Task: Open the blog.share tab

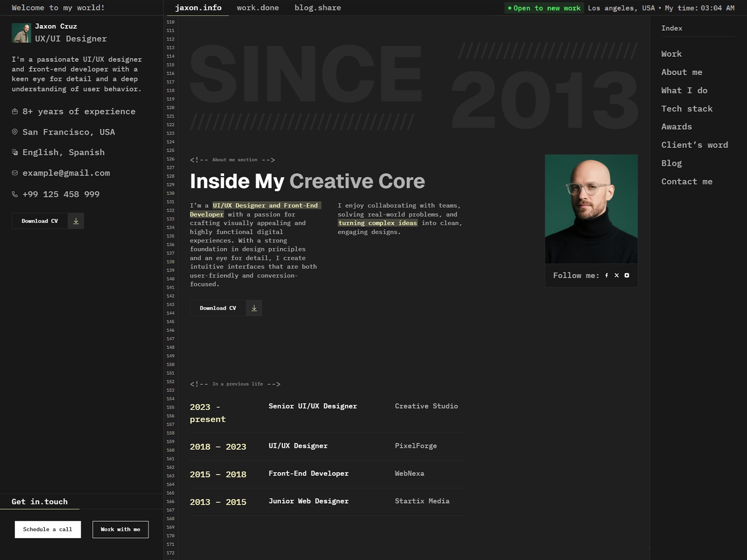Action: click(317, 8)
